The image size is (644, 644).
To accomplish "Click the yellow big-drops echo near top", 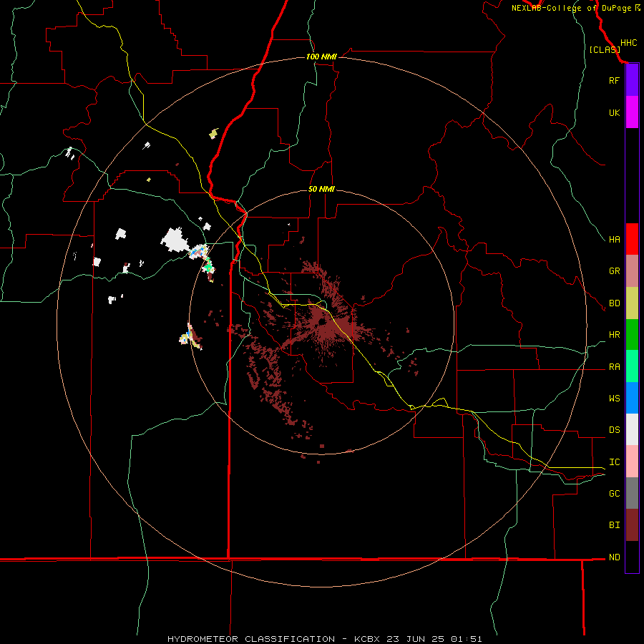I will pyautogui.click(x=213, y=134).
